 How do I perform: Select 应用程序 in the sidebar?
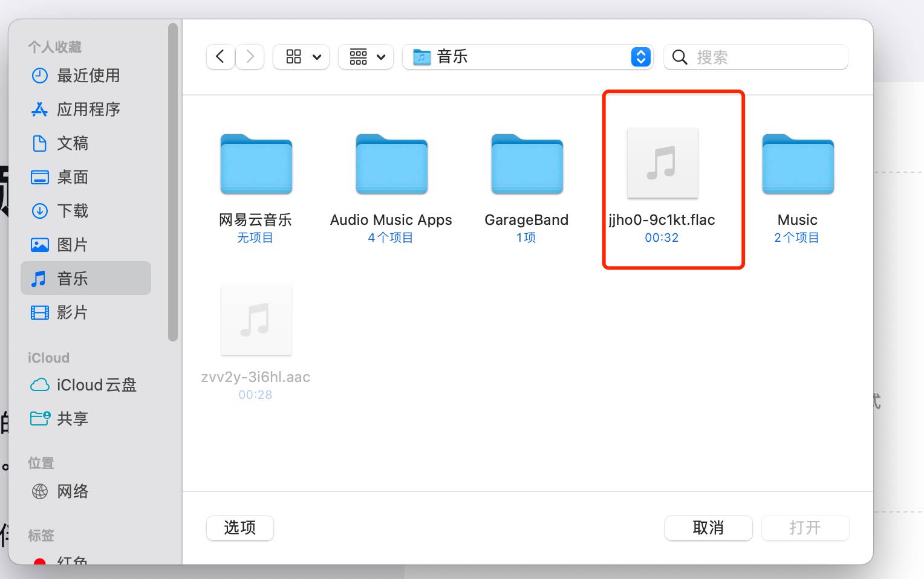[x=86, y=109]
